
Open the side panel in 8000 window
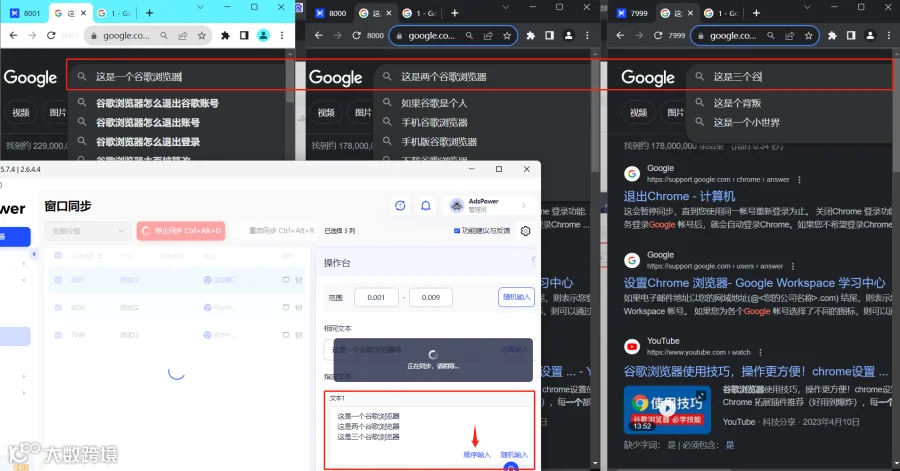[x=549, y=36]
